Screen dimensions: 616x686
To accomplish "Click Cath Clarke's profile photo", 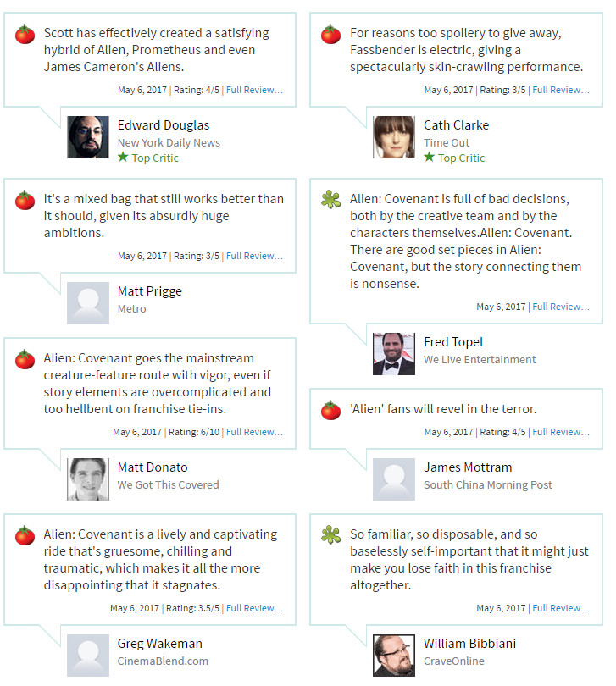I will 394,137.
